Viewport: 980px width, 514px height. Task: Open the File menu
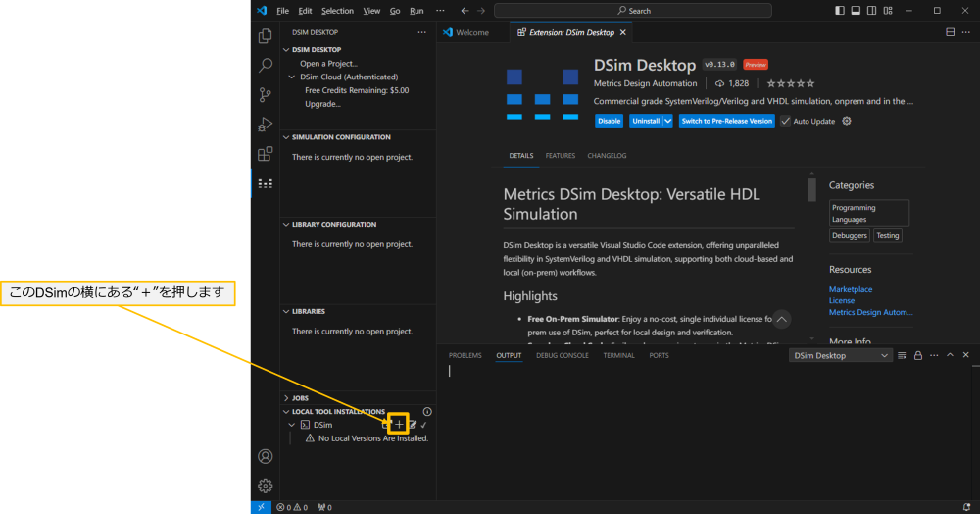coord(282,11)
